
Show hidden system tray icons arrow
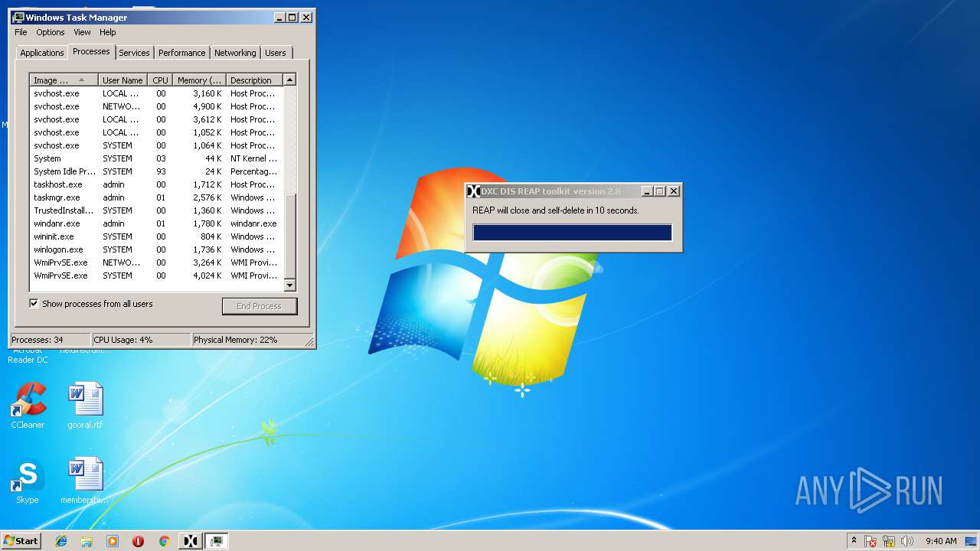(x=854, y=541)
